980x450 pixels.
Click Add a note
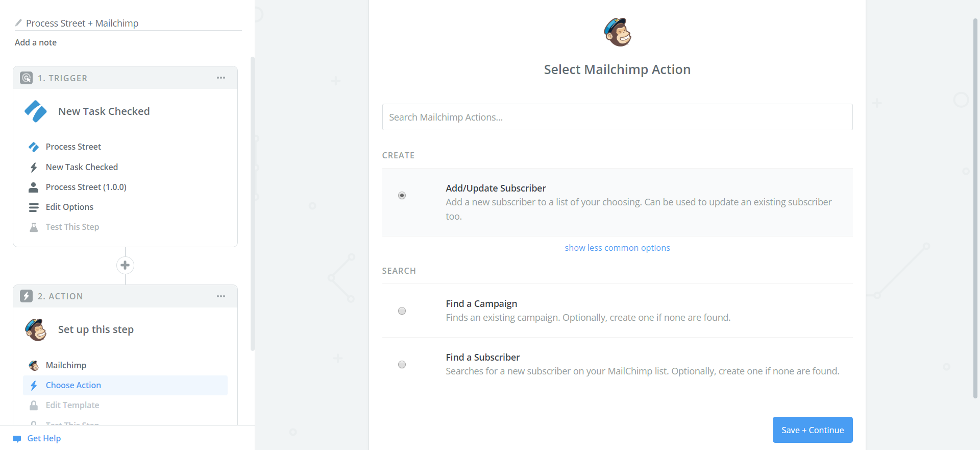[36, 42]
